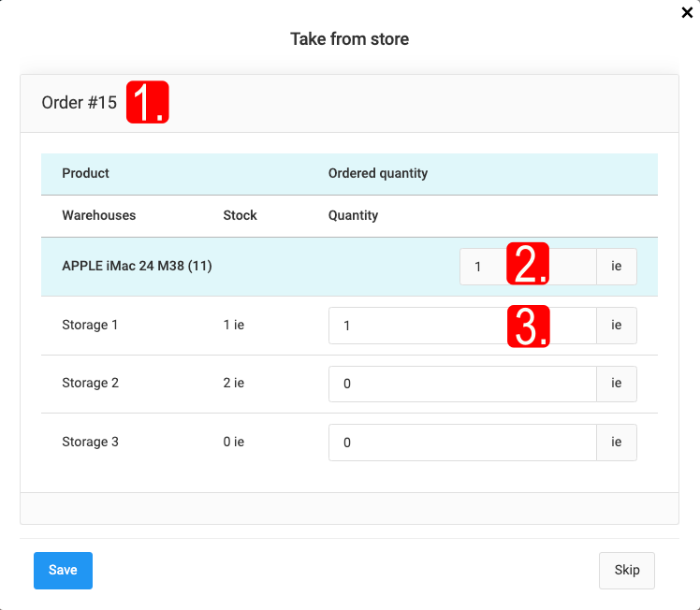Image resolution: width=700 pixels, height=610 pixels.
Task: Click the Storage 1 warehouse label
Action: (x=90, y=326)
